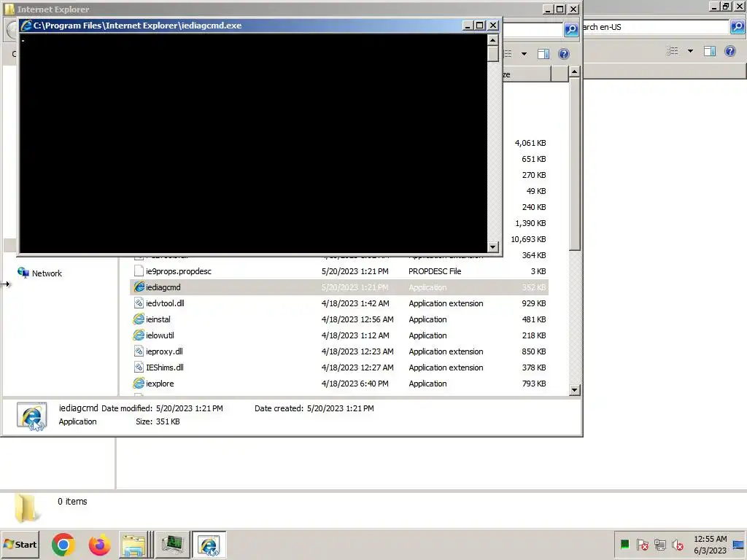Click the file list scrollbar up arrow
747x560 pixels.
pyautogui.click(x=575, y=72)
